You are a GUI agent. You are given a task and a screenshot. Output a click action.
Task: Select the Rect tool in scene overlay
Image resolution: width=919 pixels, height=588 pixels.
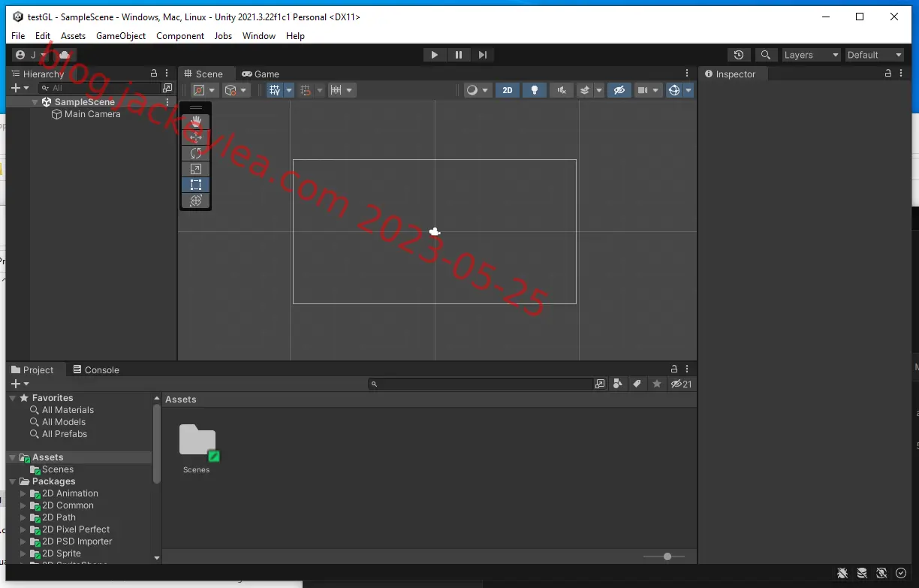(196, 185)
